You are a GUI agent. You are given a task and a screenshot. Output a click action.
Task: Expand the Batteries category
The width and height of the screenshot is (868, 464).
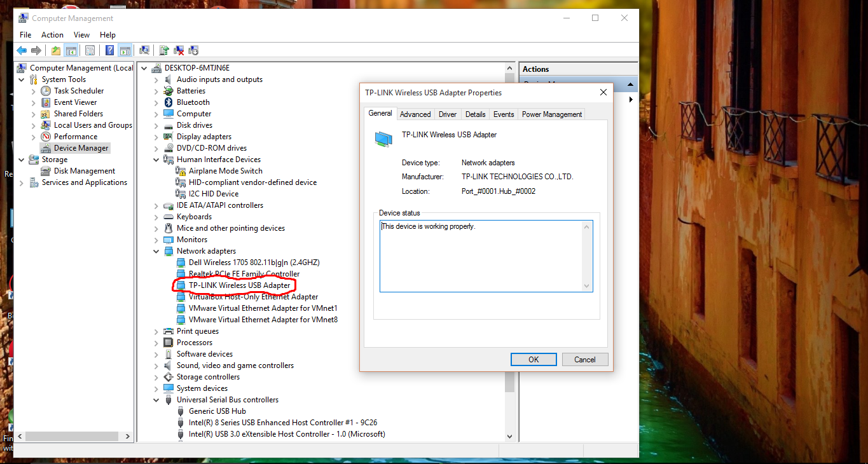coord(156,91)
